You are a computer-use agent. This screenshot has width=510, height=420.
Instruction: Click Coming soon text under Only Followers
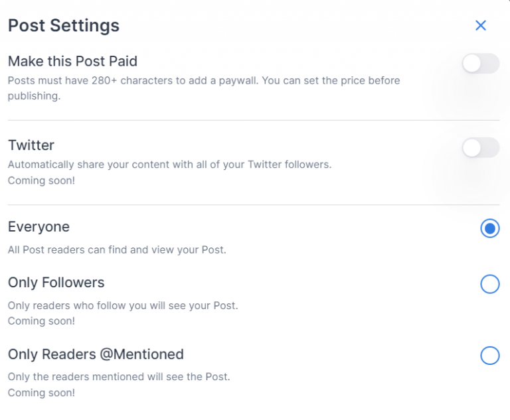click(x=41, y=321)
